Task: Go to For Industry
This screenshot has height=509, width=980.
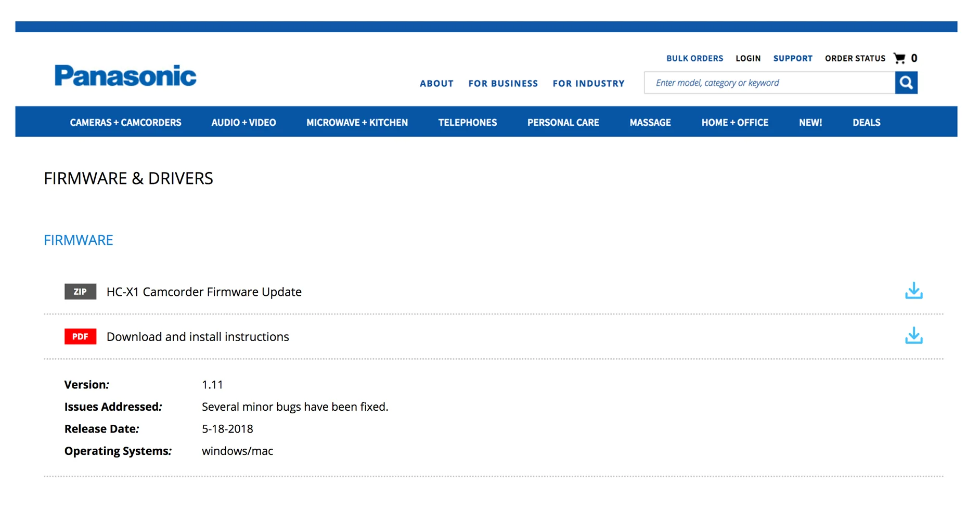Action: (588, 83)
